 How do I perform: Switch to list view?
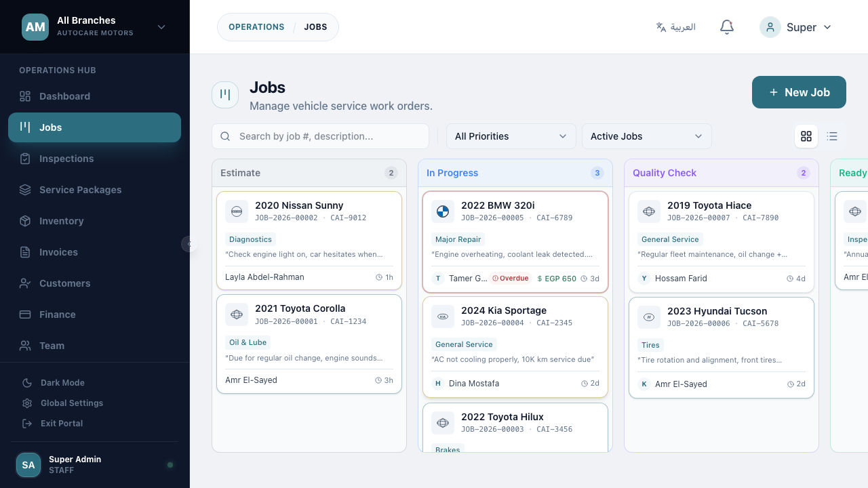(x=832, y=136)
